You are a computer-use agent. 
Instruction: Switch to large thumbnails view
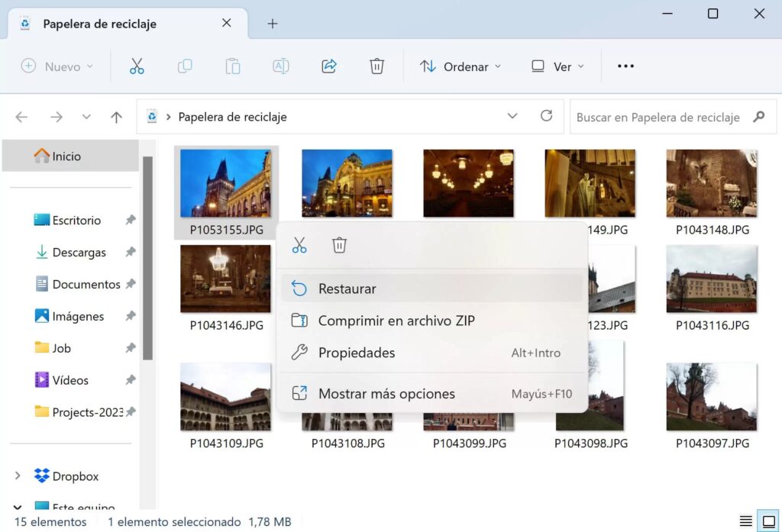coord(765,522)
